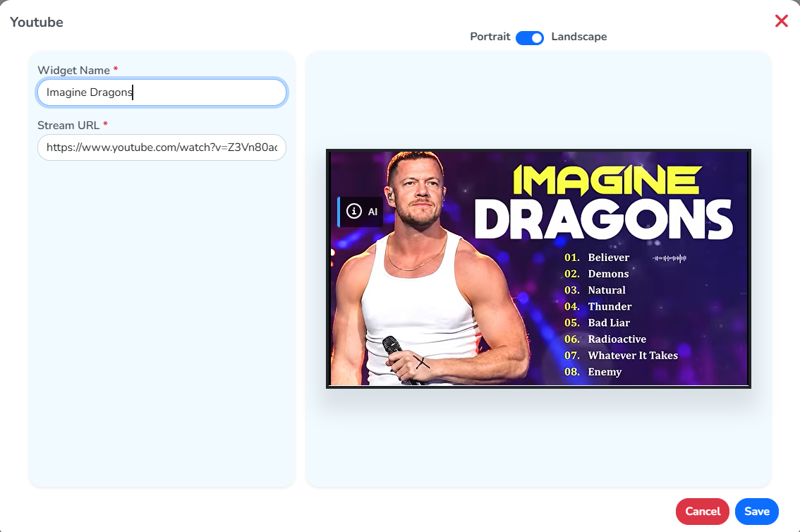Click the Imagine Dragons video preview thumbnail

pyautogui.click(x=538, y=268)
